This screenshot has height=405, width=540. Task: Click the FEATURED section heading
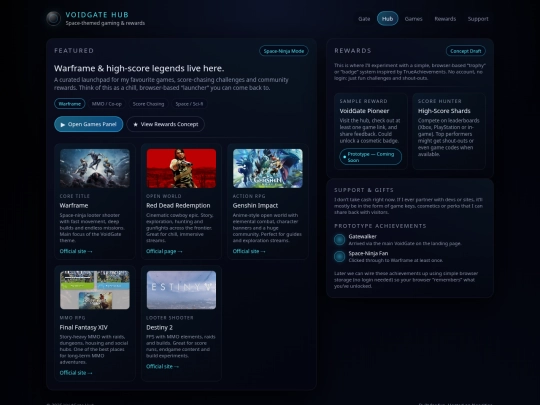74,51
